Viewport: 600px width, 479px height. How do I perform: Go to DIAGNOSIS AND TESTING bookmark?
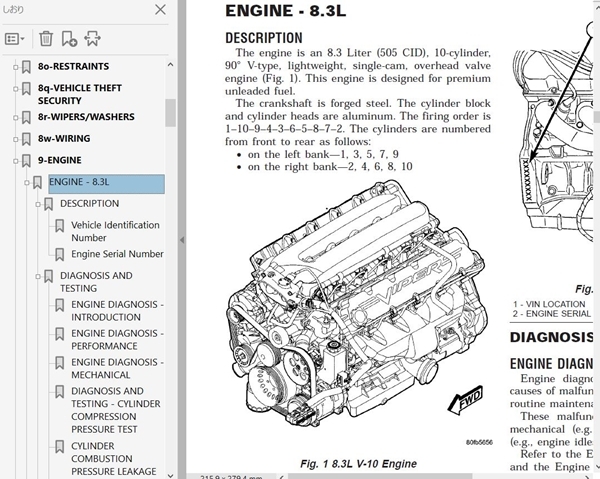[x=96, y=282]
